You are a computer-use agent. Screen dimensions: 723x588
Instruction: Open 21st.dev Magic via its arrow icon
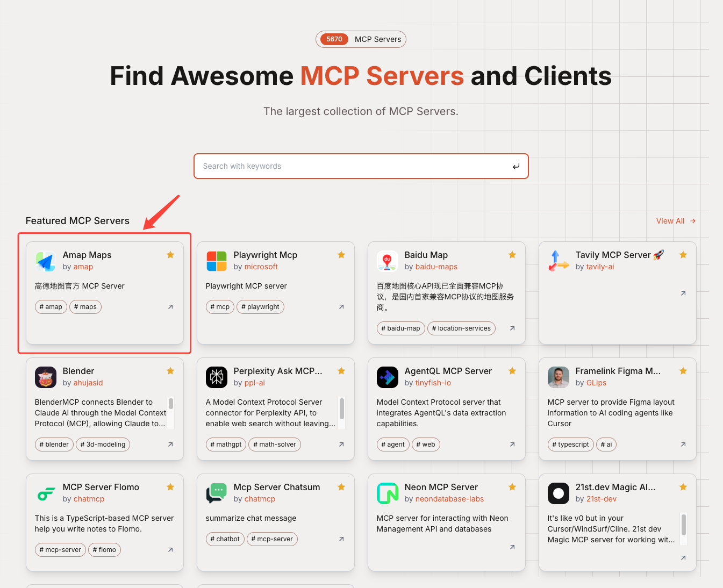[683, 558]
